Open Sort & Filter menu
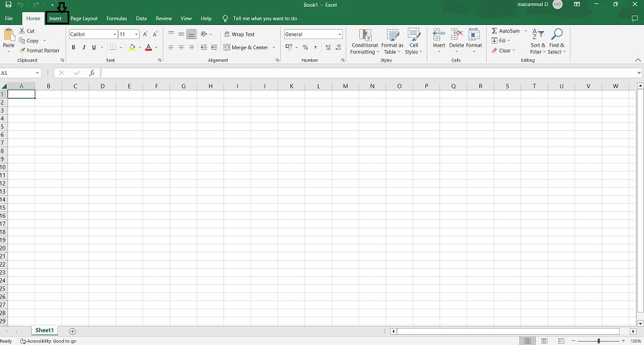The height and width of the screenshot is (345, 644). tap(537, 41)
